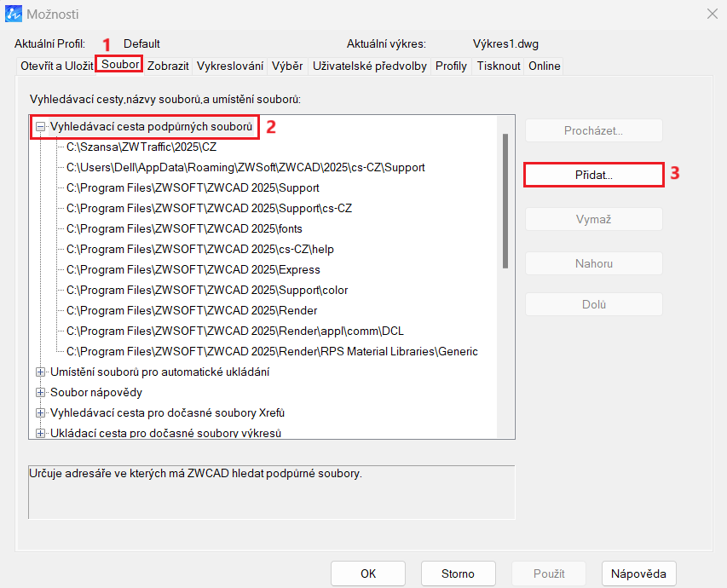Expand Vyhledávací cesta pro dočasné soubory Xrefů
This screenshot has height=588, width=727.
click(x=41, y=412)
